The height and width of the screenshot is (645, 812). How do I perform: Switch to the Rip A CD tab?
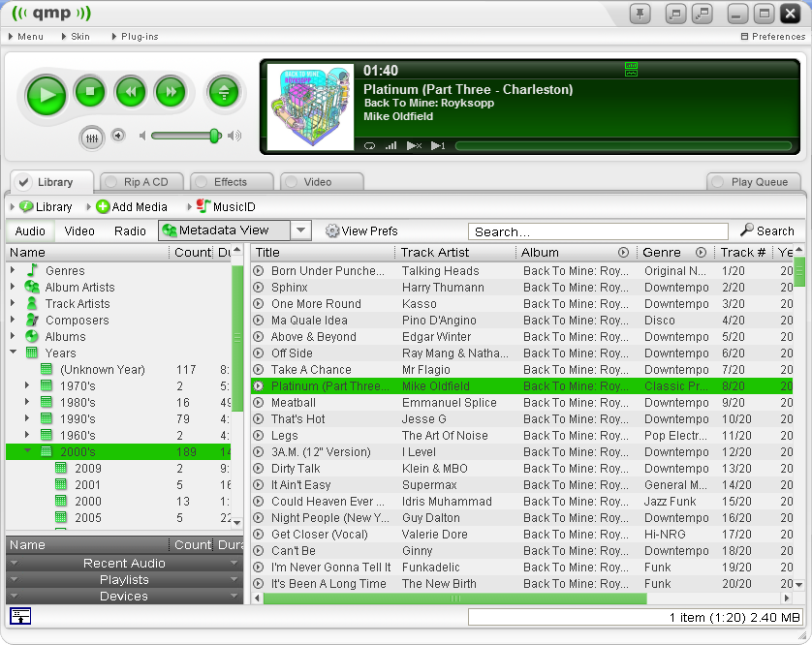tap(141, 182)
